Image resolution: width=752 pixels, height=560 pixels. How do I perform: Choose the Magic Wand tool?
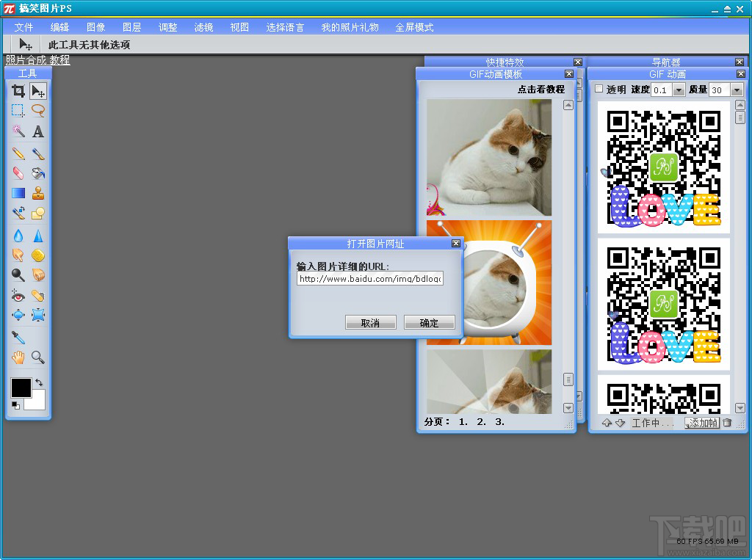click(18, 131)
